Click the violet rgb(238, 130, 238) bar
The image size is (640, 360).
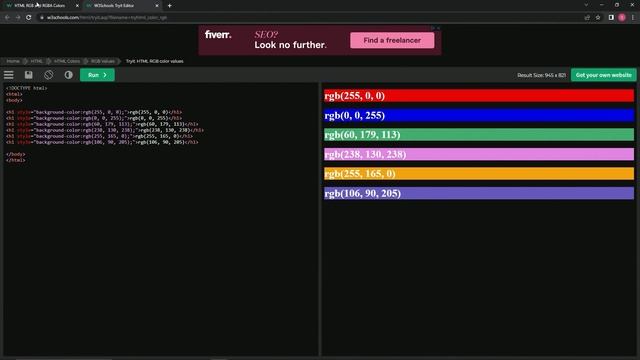(479, 154)
